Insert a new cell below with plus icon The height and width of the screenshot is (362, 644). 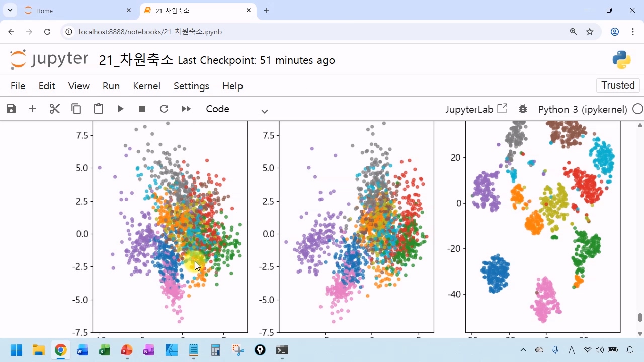click(x=33, y=109)
